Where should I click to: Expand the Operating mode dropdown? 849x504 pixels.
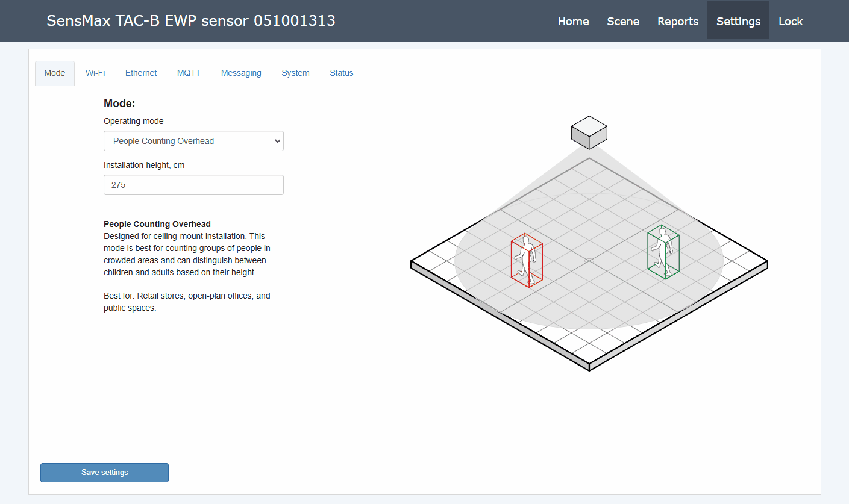pos(193,141)
